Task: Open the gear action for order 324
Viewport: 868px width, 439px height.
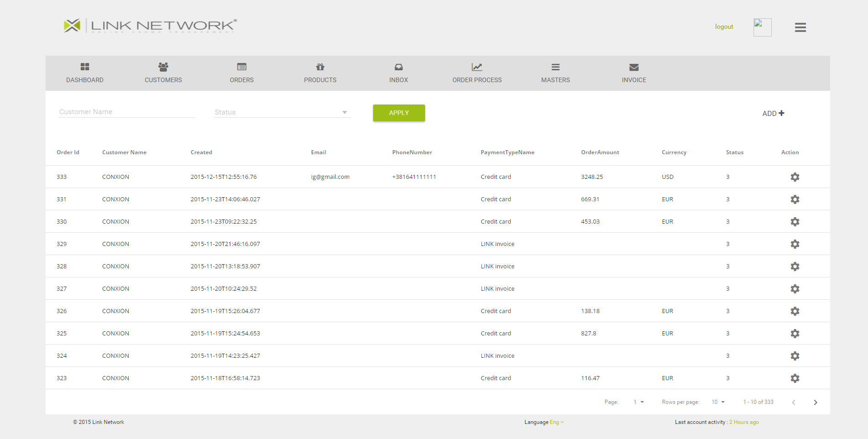Action: [x=795, y=356]
